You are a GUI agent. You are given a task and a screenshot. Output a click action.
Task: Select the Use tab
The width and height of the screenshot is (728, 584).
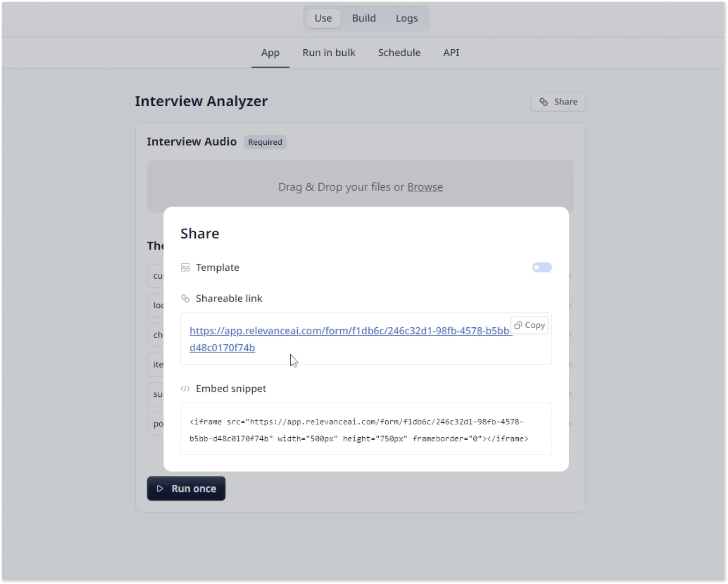323,18
